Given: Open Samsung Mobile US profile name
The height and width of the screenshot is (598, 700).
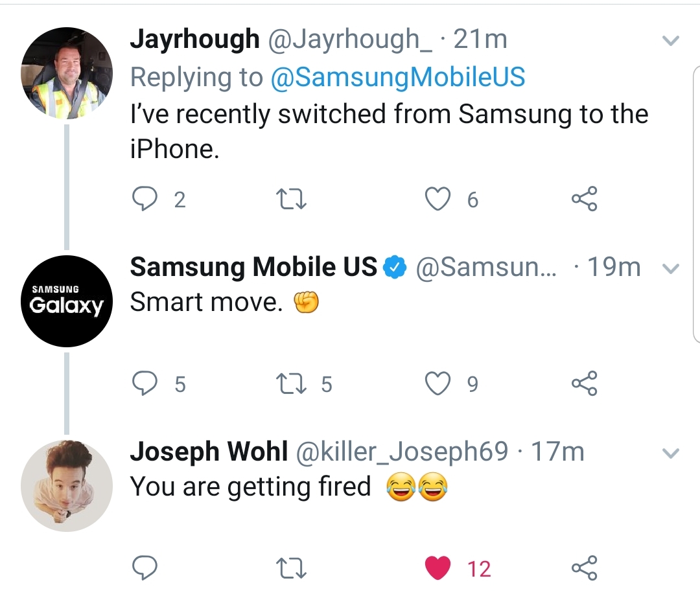Looking at the screenshot, I should (253, 267).
